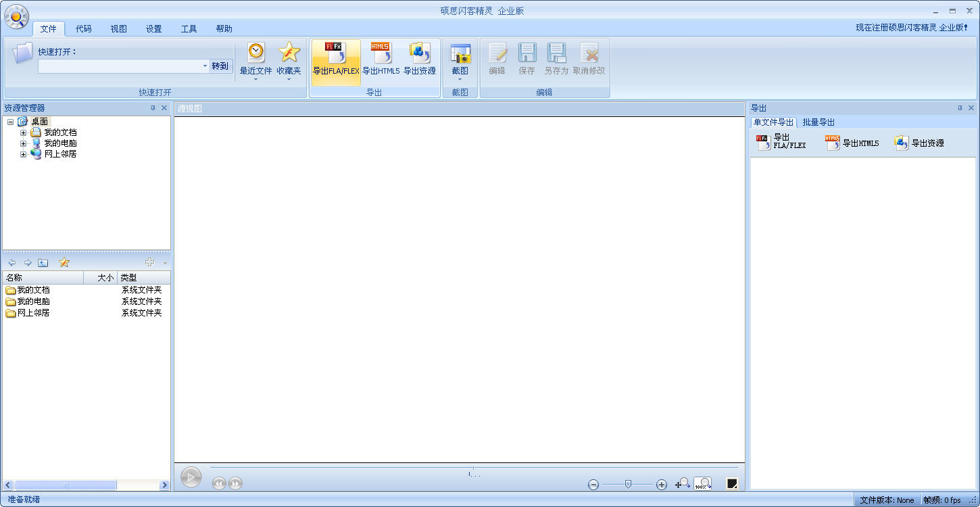Select the 批量导出 tab

click(818, 122)
